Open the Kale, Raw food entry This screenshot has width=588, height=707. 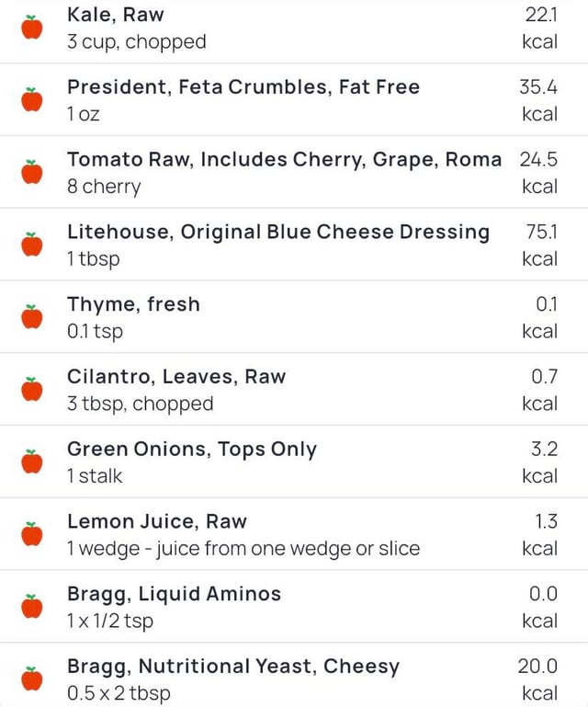pyautogui.click(x=294, y=28)
